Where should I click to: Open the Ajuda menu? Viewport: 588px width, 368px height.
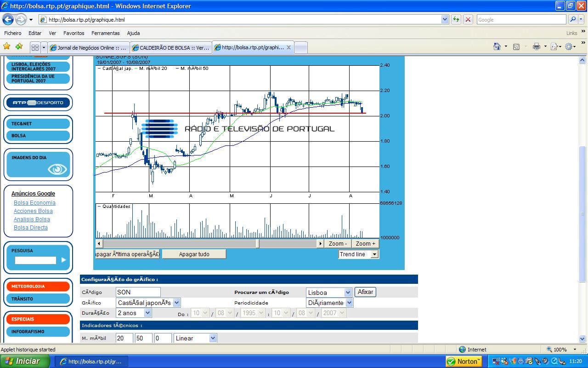coord(133,33)
